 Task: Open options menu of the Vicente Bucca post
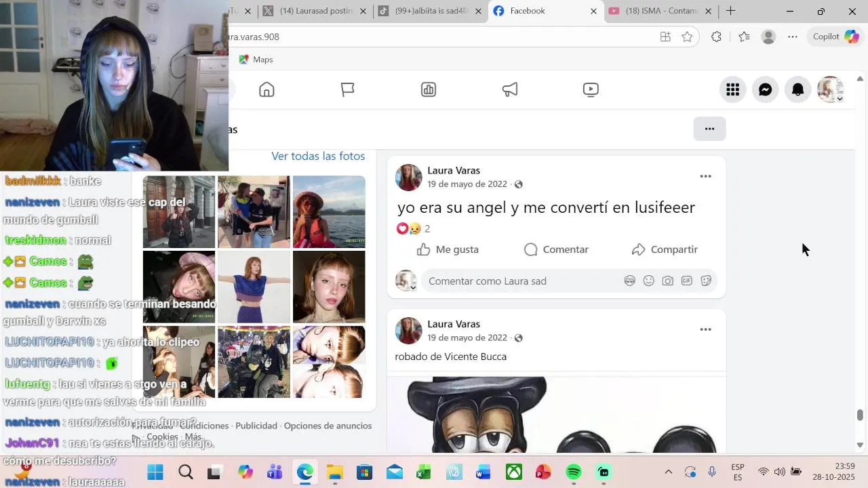(705, 329)
